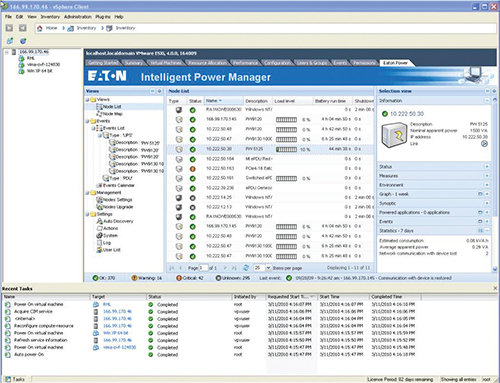Switch to the Configuration tab
The image size is (500, 383).
tap(277, 63)
